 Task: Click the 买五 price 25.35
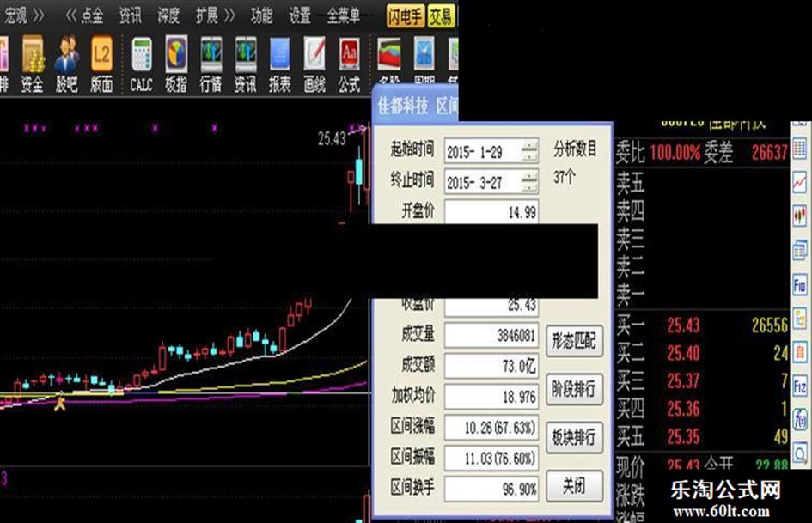tap(683, 438)
